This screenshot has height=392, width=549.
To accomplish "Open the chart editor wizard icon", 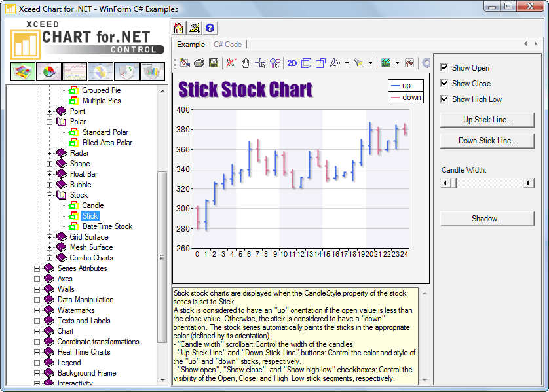I will tap(195, 28).
